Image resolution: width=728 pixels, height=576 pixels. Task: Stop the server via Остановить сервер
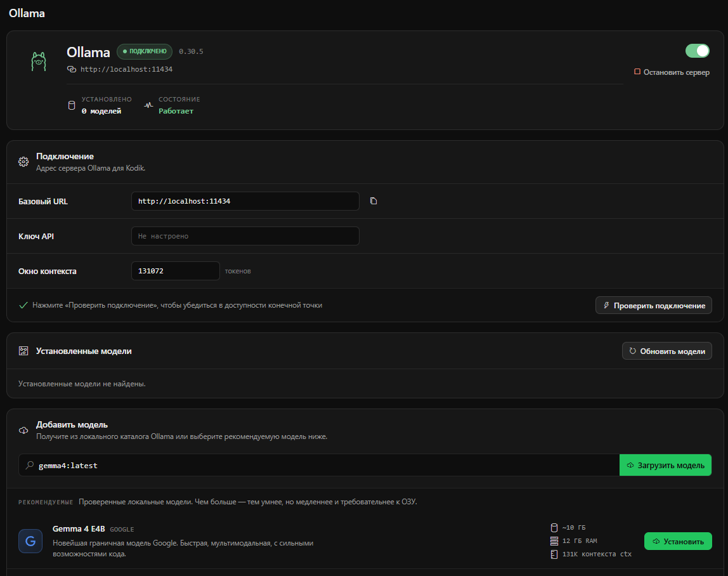(x=672, y=72)
